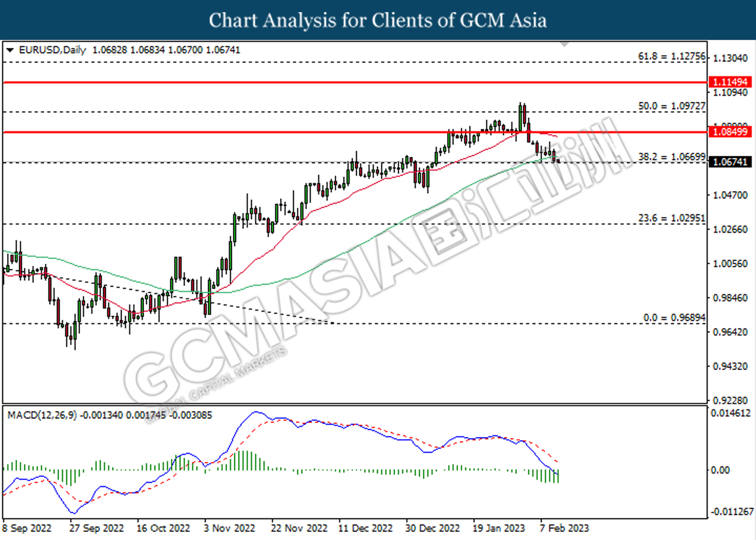Click the '11 Dec 2022' date label
The width and height of the screenshot is (756, 540).
pyautogui.click(x=365, y=528)
